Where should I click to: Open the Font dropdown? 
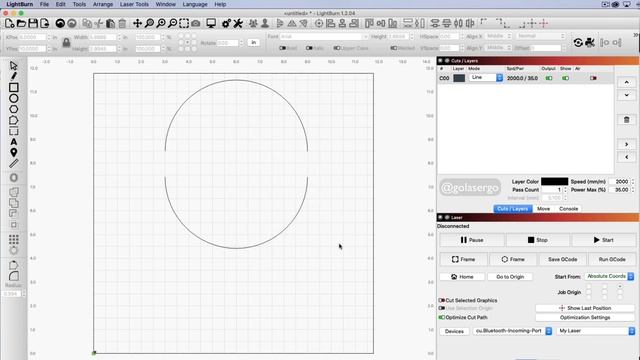click(324, 36)
